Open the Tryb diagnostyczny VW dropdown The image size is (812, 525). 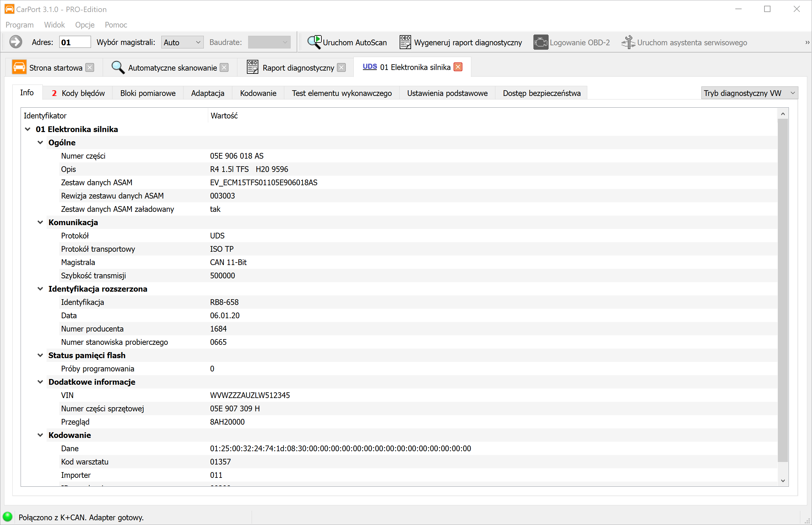click(749, 93)
